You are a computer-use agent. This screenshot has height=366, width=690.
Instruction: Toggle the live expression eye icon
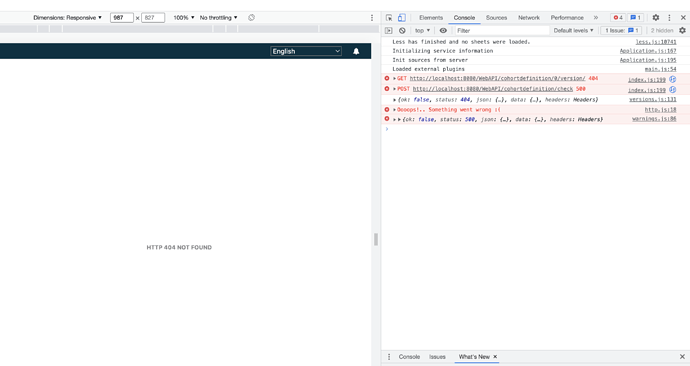443,30
